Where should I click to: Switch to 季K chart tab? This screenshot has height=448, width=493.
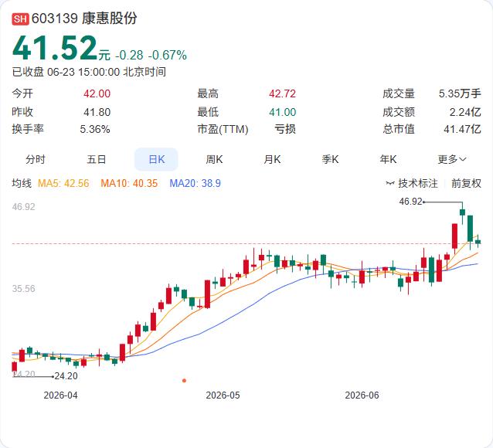[330, 159]
